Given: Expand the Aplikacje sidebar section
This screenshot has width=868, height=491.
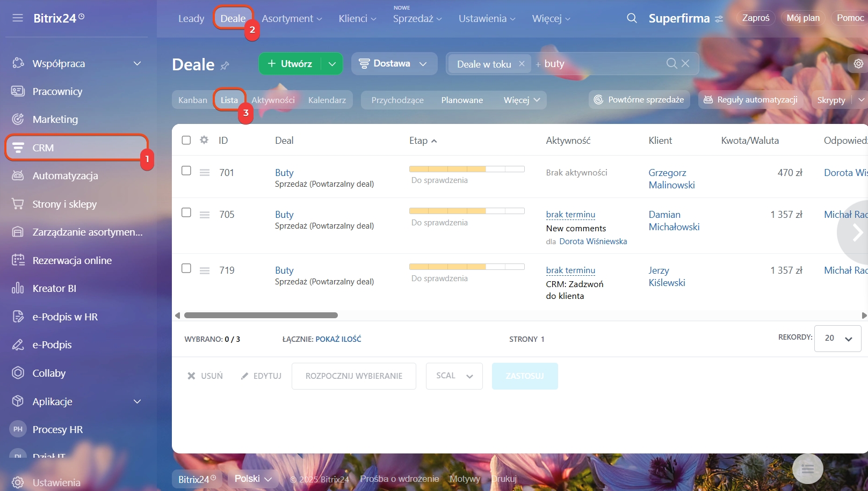Looking at the screenshot, I should coord(137,401).
